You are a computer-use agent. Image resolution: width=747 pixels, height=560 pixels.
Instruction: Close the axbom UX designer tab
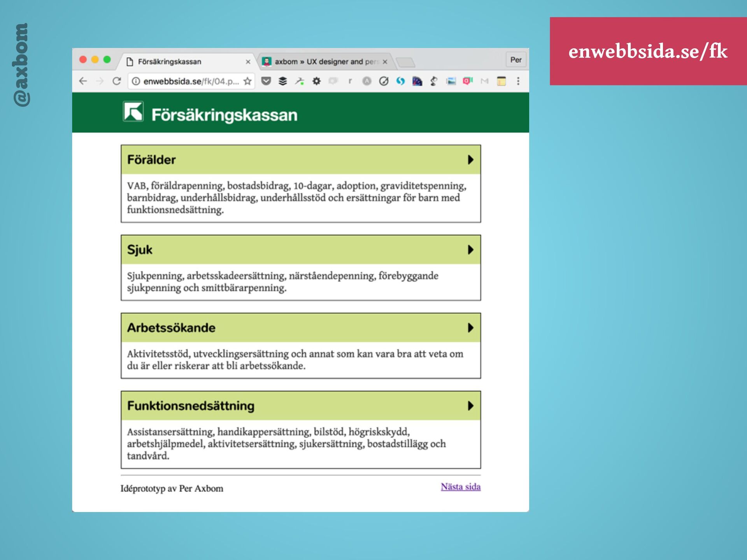[x=385, y=62]
